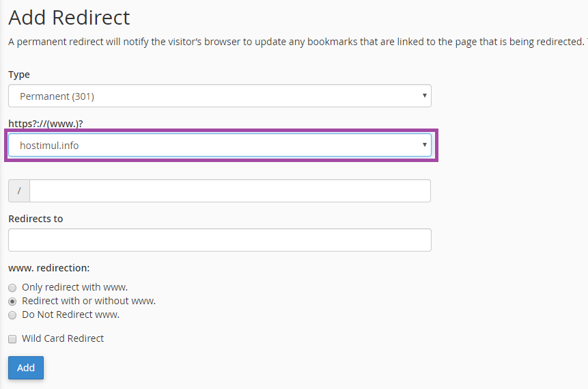Click the Add Redirect page heading
Viewport: 588px width, 389px height.
[x=69, y=17]
